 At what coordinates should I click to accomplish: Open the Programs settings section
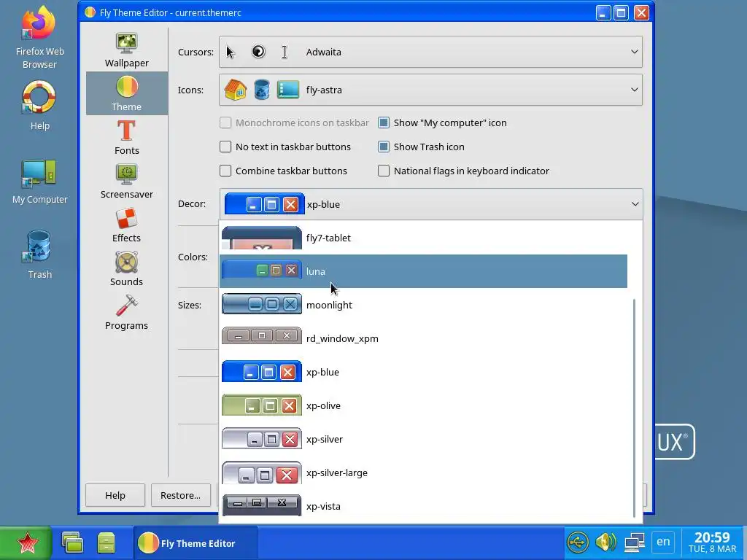pyautogui.click(x=127, y=312)
